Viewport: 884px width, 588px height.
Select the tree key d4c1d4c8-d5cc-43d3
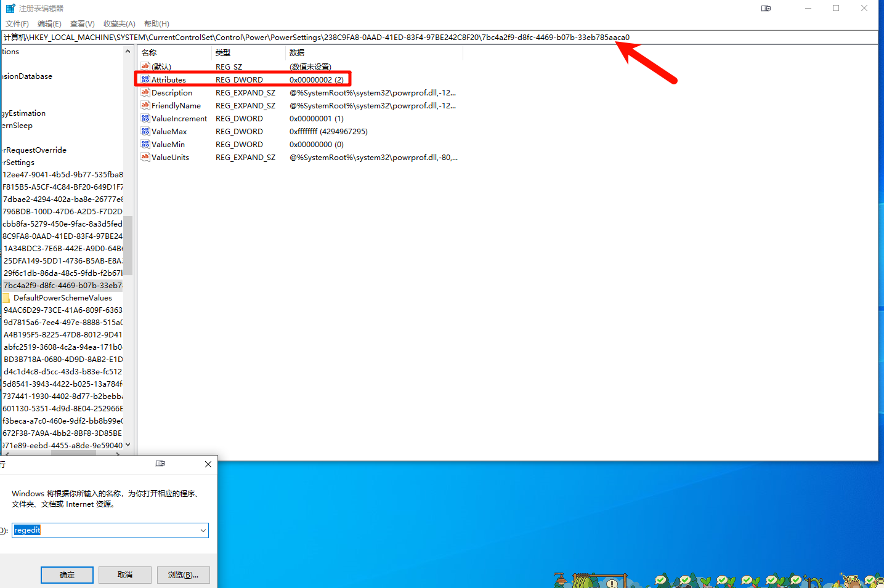tap(63, 372)
